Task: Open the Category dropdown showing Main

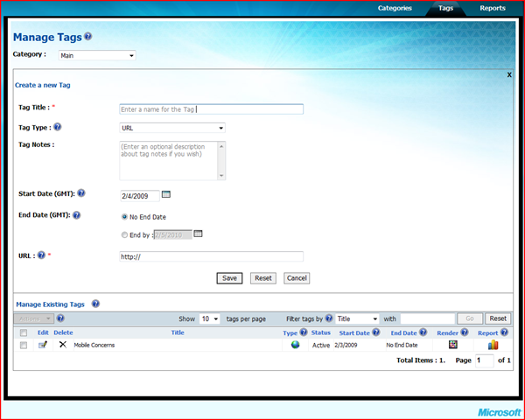Action: coord(97,56)
